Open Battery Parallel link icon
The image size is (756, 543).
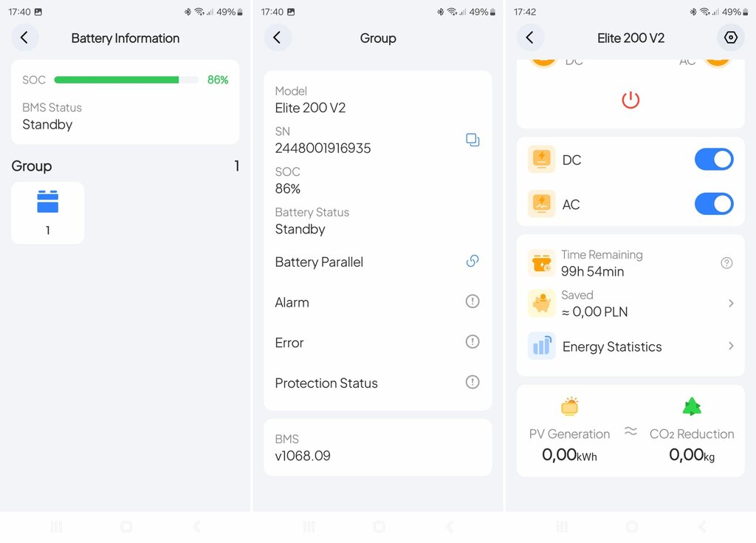pos(472,261)
